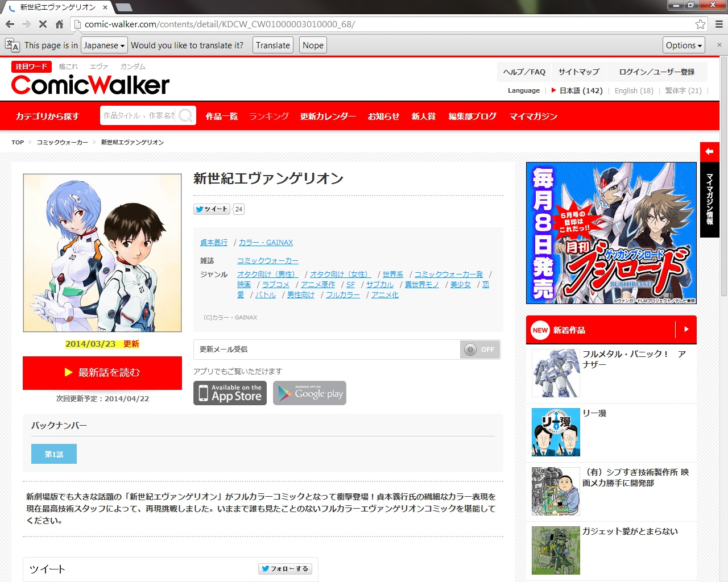Image resolution: width=728 pixels, height=582 pixels.
Task: Open the Google Play download badge
Action: (309, 393)
